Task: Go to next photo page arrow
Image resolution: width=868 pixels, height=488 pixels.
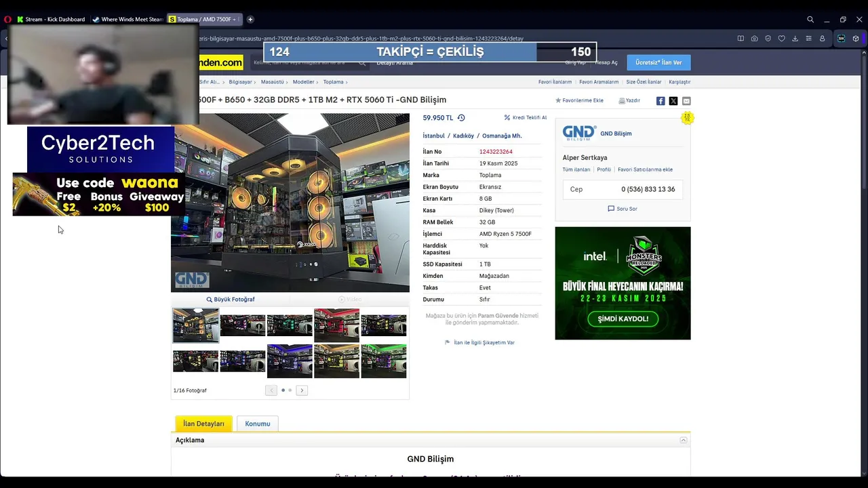Action: [302, 390]
